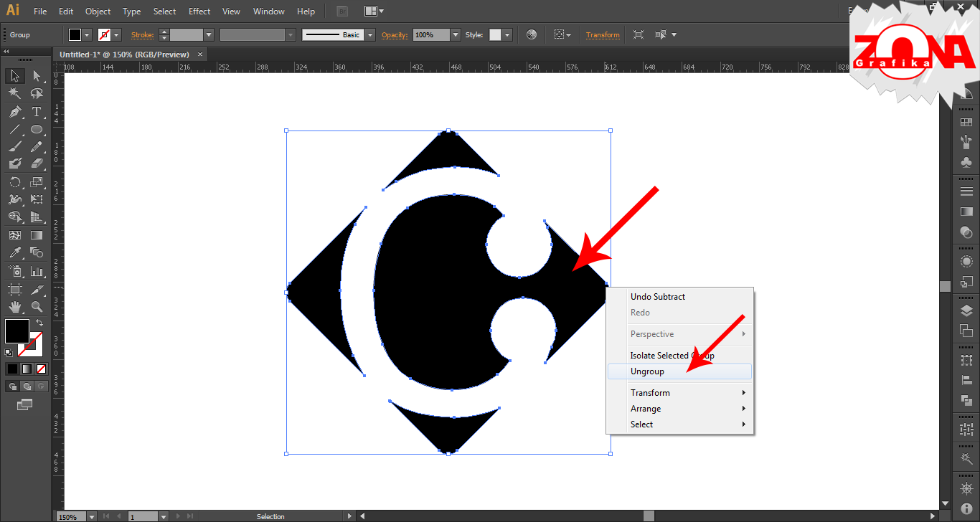The image size is (980, 522).
Task: Choose the Column Graph tool
Action: pyautogui.click(x=37, y=271)
